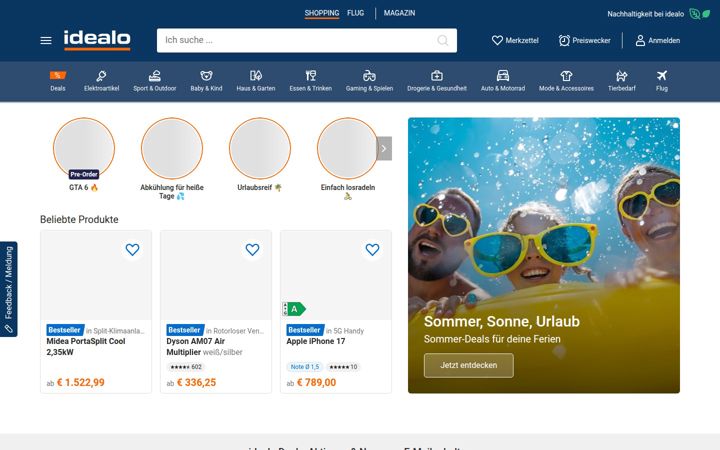Screen dimensions: 720x450
Task: Click 'in Split-Klimaanla...' category text
Action: click(115, 331)
